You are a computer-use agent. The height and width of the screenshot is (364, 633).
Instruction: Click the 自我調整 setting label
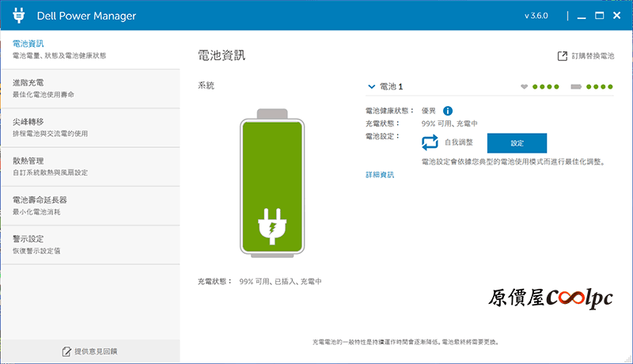coord(459,142)
